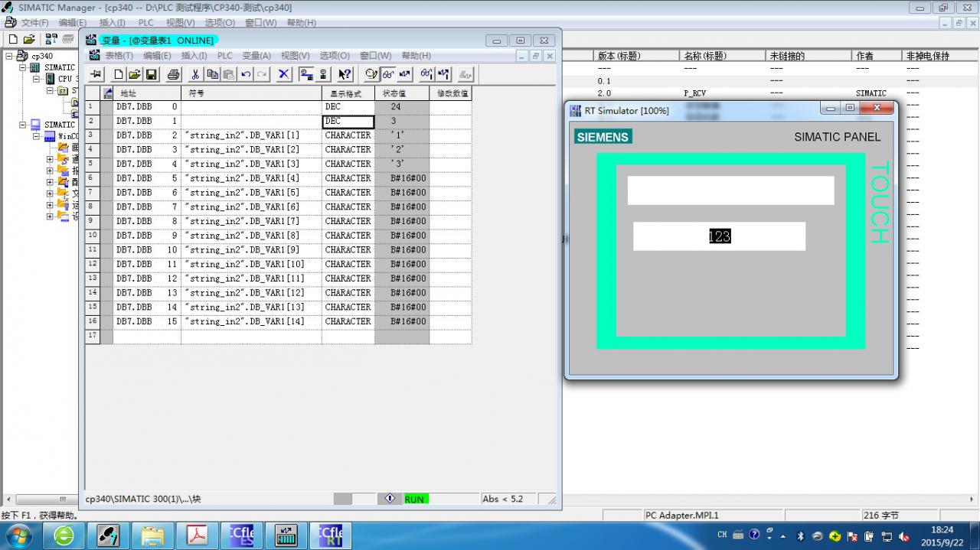Collapse the second SIMATIC station node

pos(22,125)
